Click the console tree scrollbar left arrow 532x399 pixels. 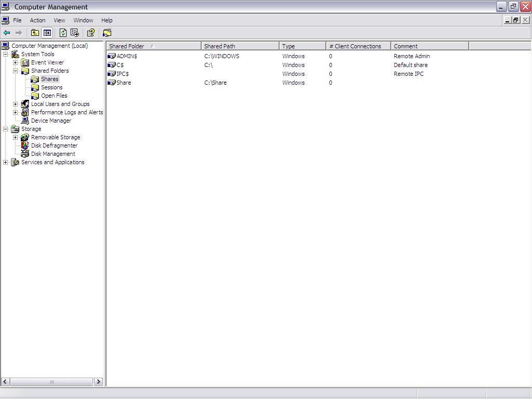click(5, 382)
